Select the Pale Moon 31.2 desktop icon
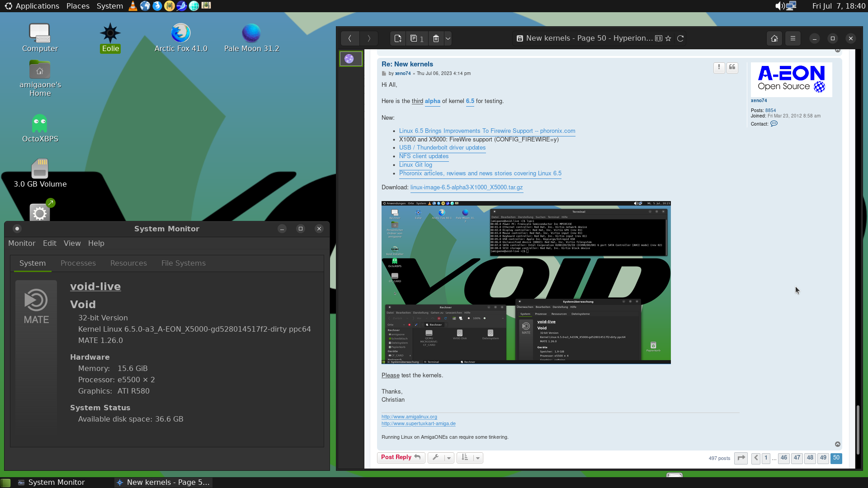The image size is (868, 488). click(x=251, y=38)
